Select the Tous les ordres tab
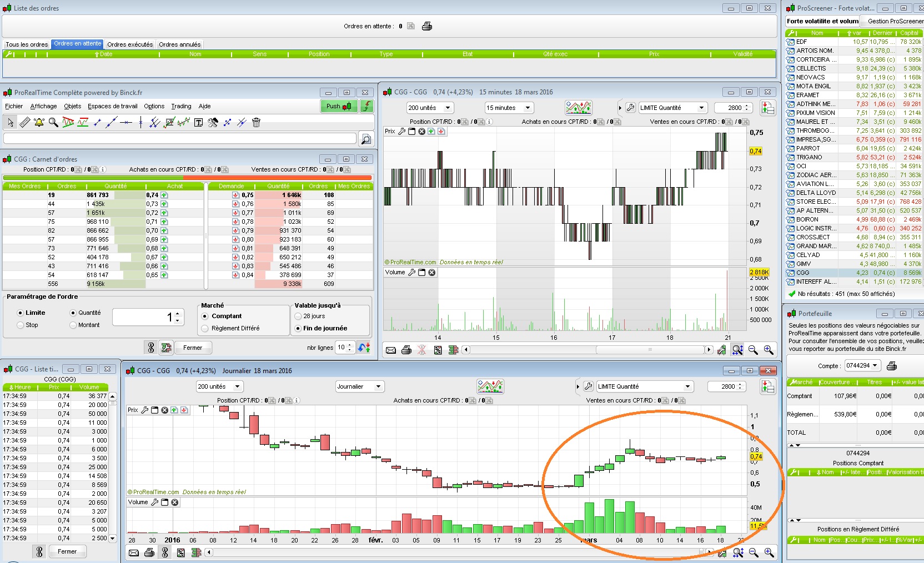924x563 pixels. coord(27,44)
